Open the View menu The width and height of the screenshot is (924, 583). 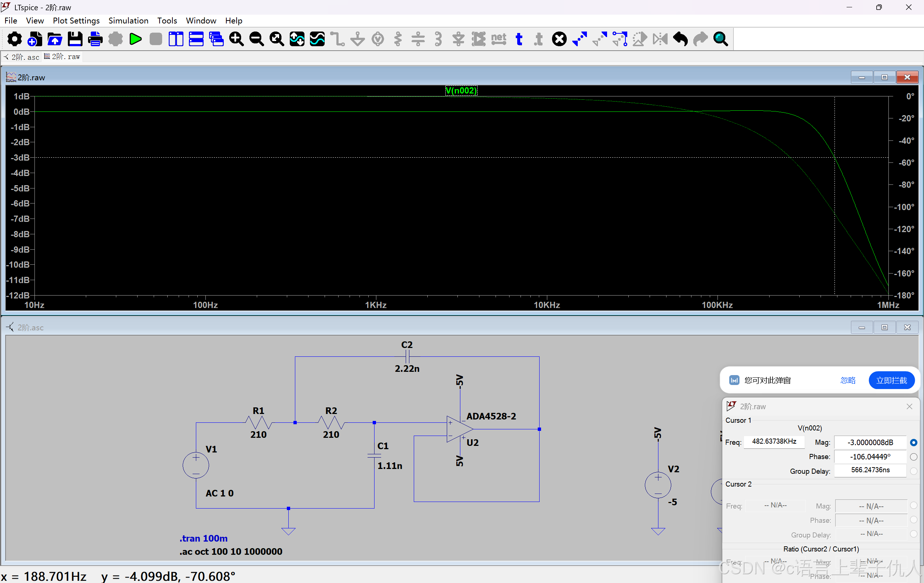(x=35, y=21)
